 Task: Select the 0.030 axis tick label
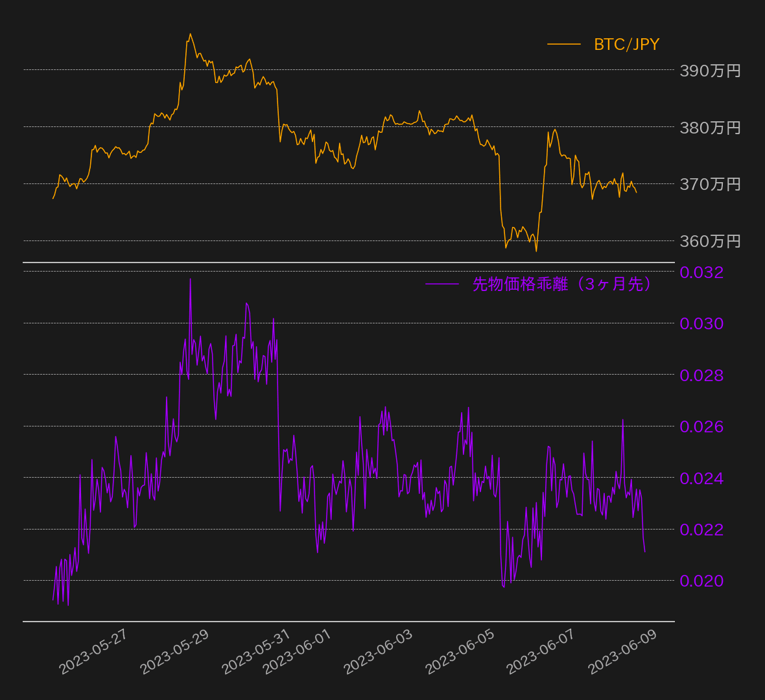[x=701, y=323]
